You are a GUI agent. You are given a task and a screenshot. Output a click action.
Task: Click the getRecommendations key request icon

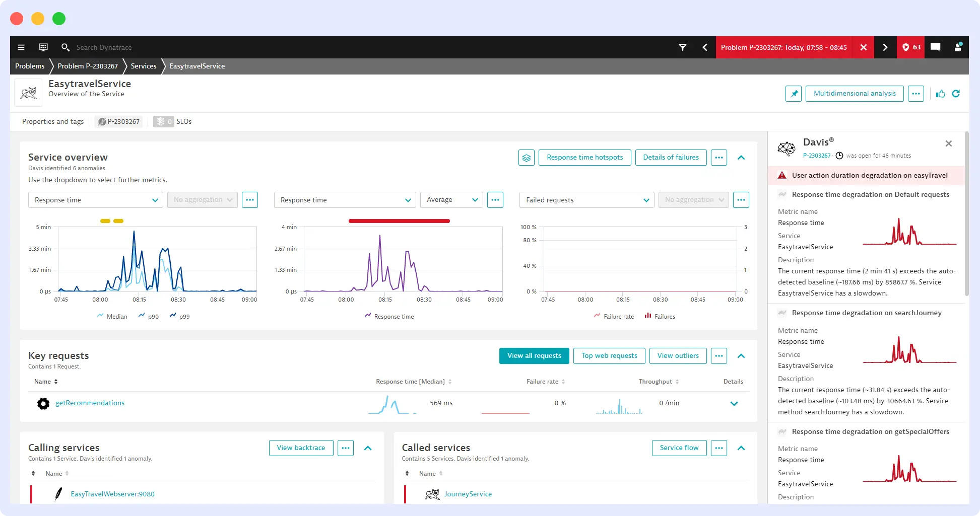pyautogui.click(x=43, y=403)
